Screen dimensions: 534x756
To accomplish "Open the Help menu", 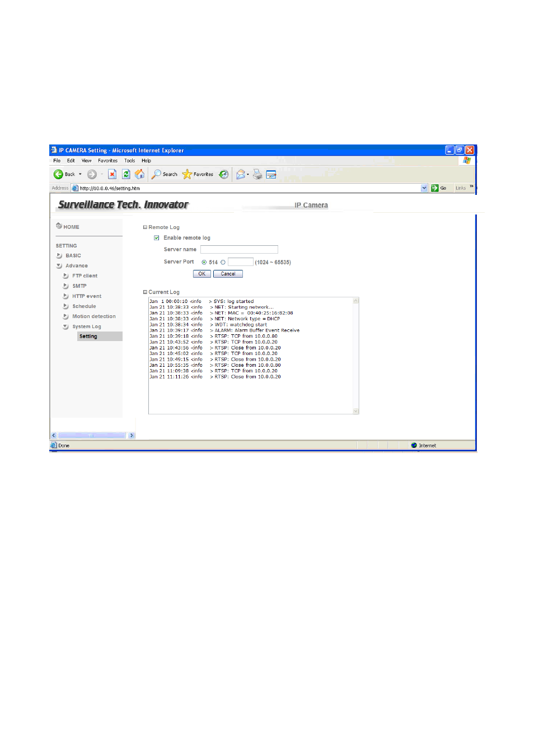I will pos(147,161).
